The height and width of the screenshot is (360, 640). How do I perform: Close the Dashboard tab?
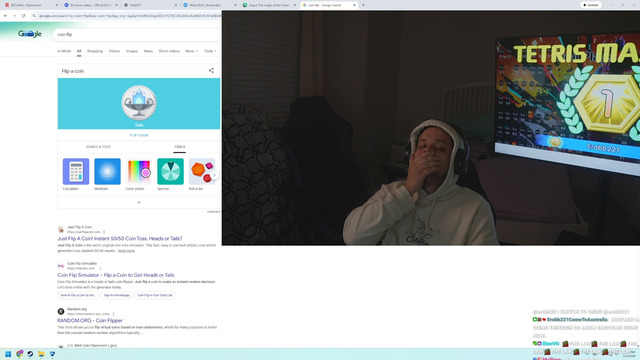tap(57, 5)
